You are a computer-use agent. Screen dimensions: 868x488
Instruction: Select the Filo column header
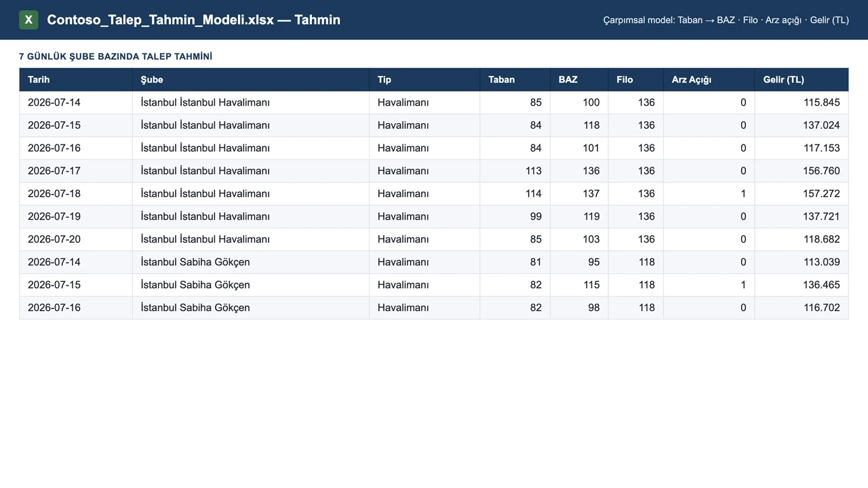click(x=636, y=79)
